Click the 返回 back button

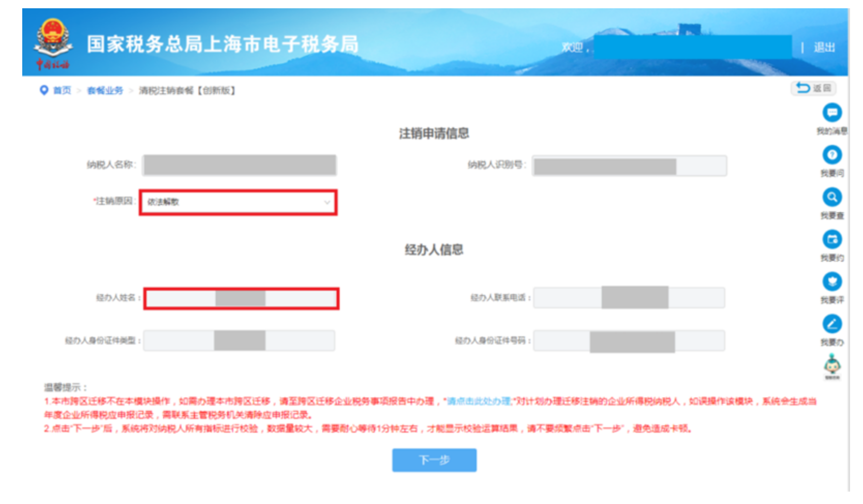813,88
